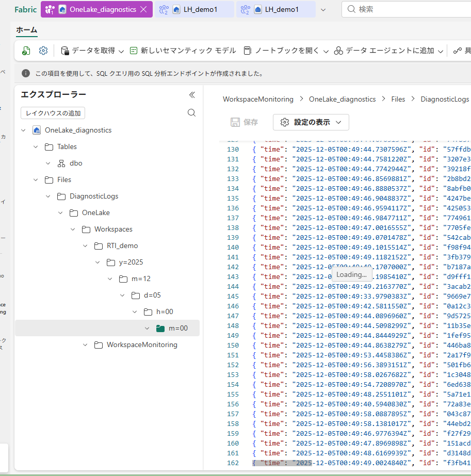Select the WorkspaceMonitoring folder in tree

click(x=142, y=345)
